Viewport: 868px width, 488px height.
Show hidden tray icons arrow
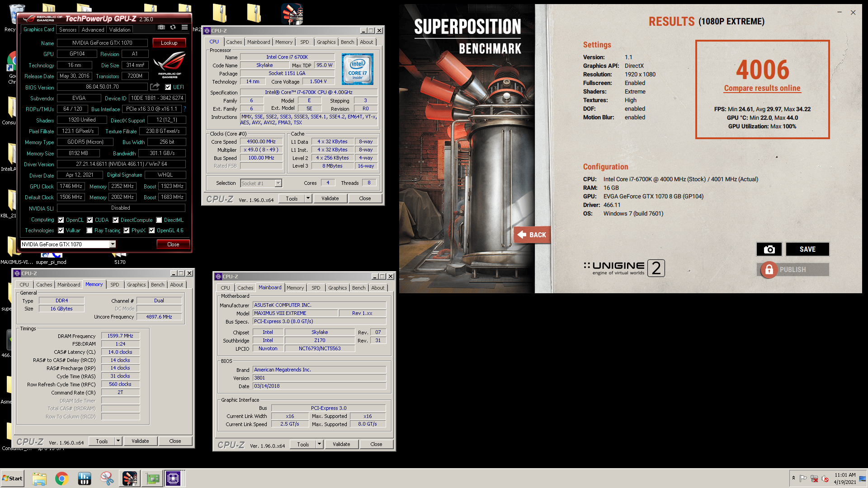[x=793, y=479]
